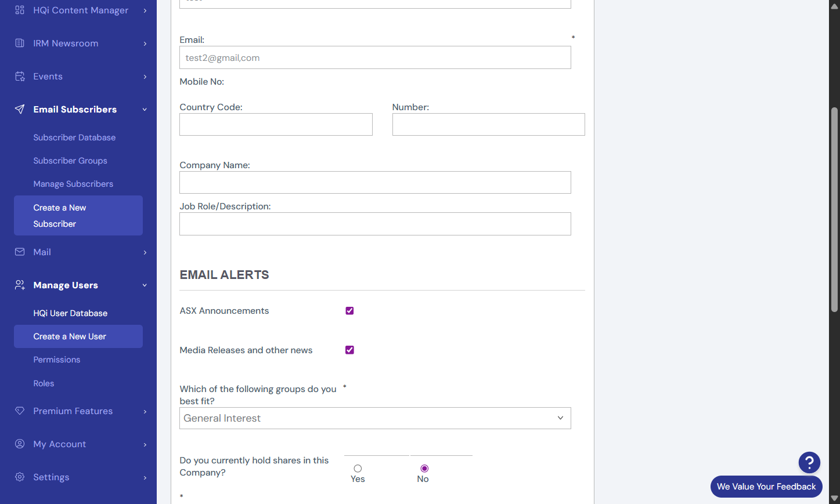Viewport: 840px width, 504px height.
Task: Click the HQi Content Manager grid icon
Action: 20,10
